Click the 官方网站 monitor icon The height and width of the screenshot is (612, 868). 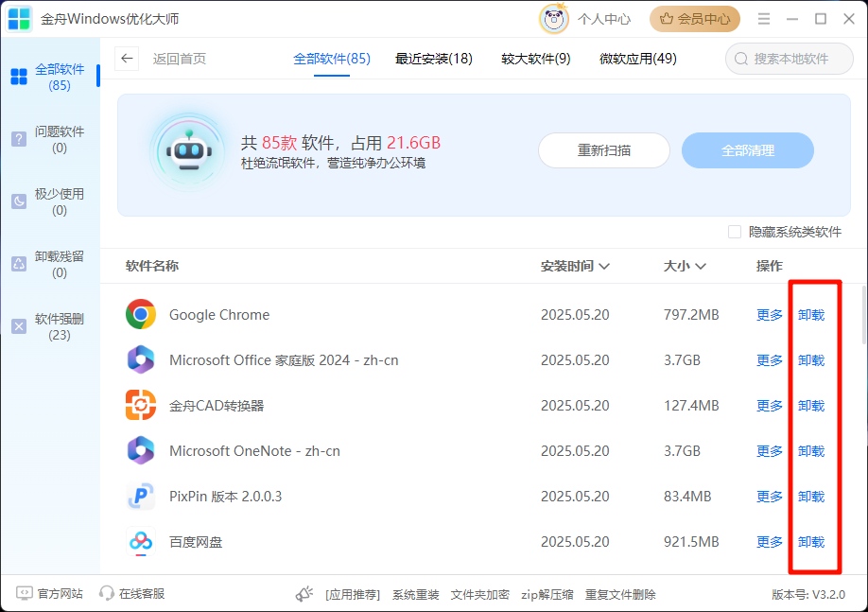point(25,594)
